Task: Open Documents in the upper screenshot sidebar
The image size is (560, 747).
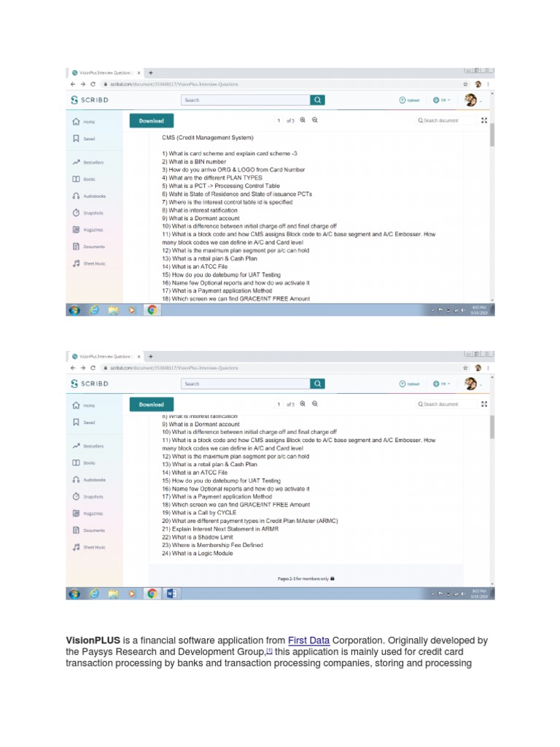Action: click(88, 247)
